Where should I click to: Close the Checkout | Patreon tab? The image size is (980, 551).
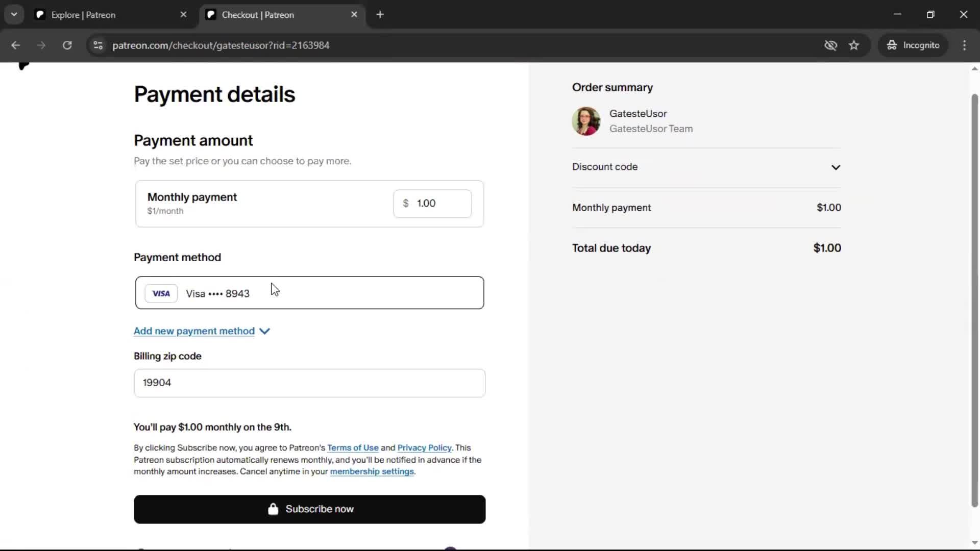pos(354,15)
